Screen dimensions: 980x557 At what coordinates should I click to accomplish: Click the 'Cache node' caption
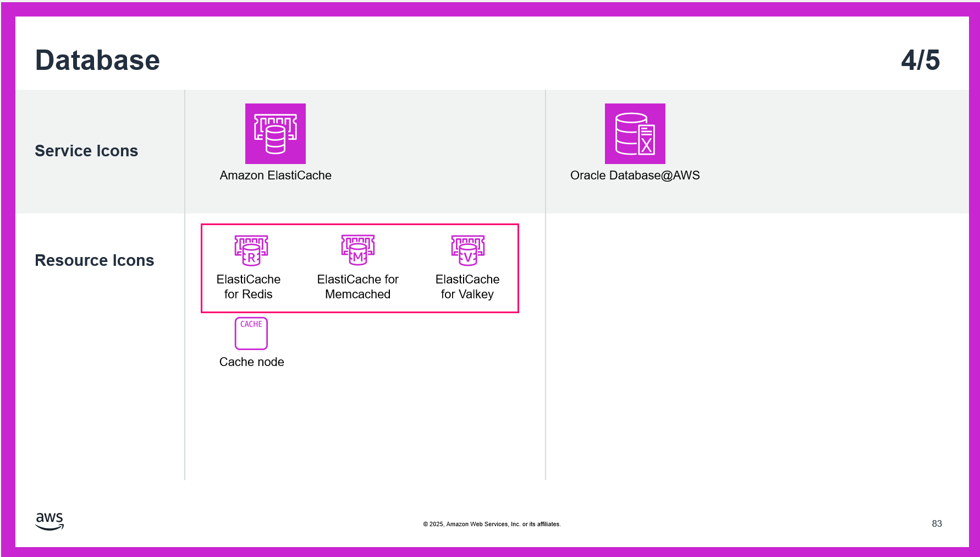pyautogui.click(x=252, y=362)
